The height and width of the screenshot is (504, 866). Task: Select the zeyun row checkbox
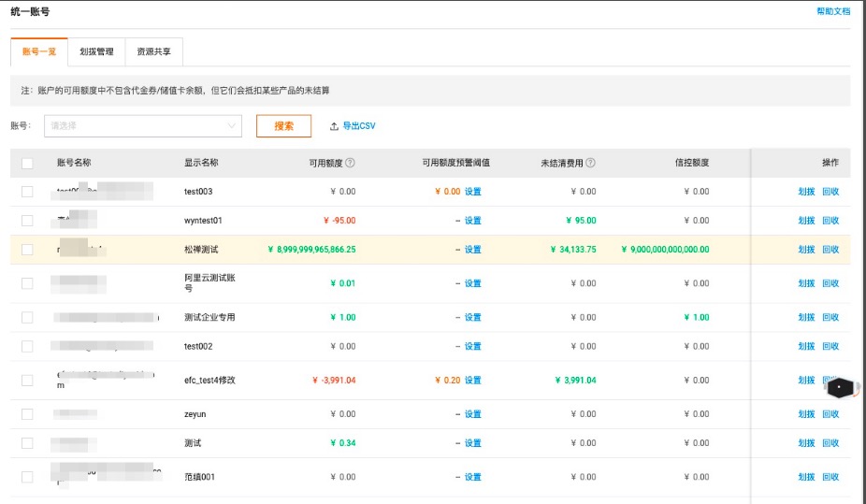coord(27,414)
